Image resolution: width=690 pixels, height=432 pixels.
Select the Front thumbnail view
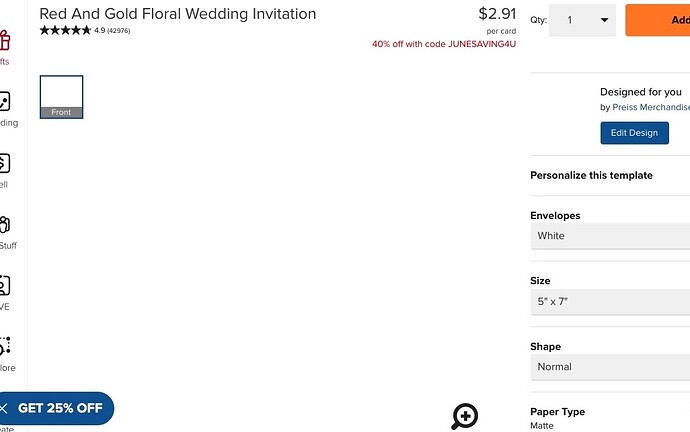pos(61,97)
